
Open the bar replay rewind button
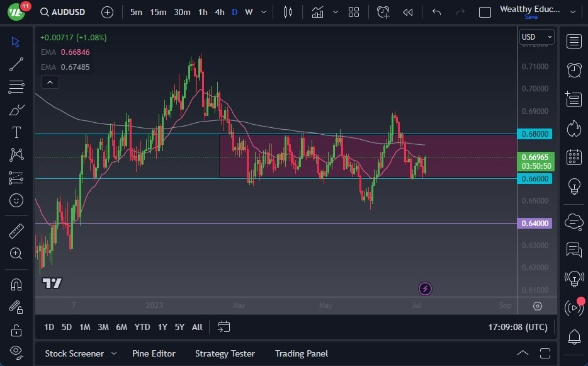(408, 12)
